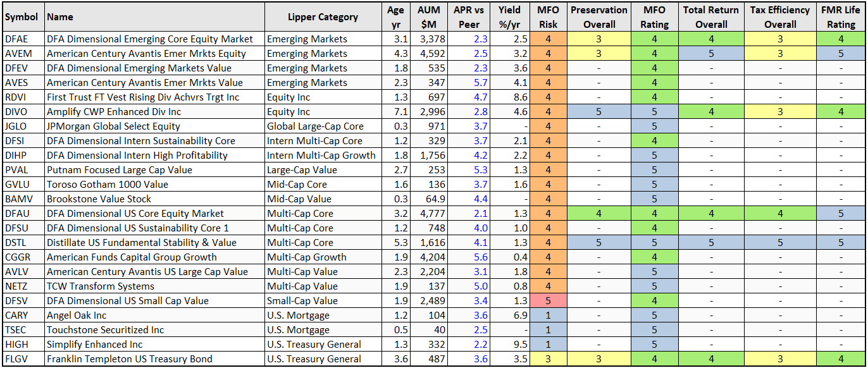The height and width of the screenshot is (368, 868).
Task: Click the Lipper Category column header
Action: pyautogui.click(x=323, y=17)
